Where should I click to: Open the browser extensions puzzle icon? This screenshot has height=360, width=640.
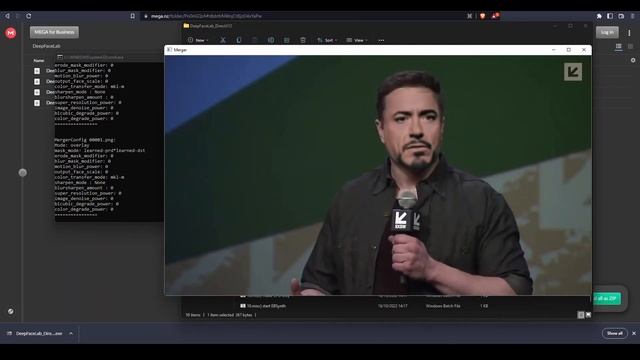tap(599, 16)
